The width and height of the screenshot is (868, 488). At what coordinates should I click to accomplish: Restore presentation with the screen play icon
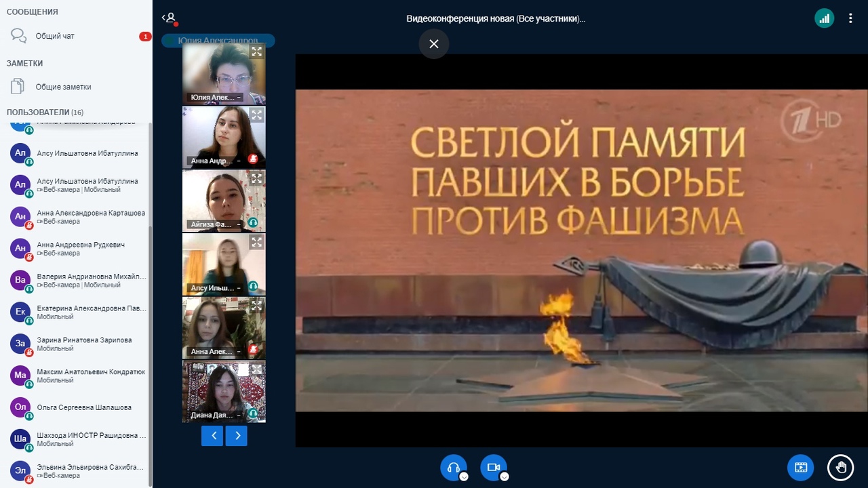(x=800, y=467)
